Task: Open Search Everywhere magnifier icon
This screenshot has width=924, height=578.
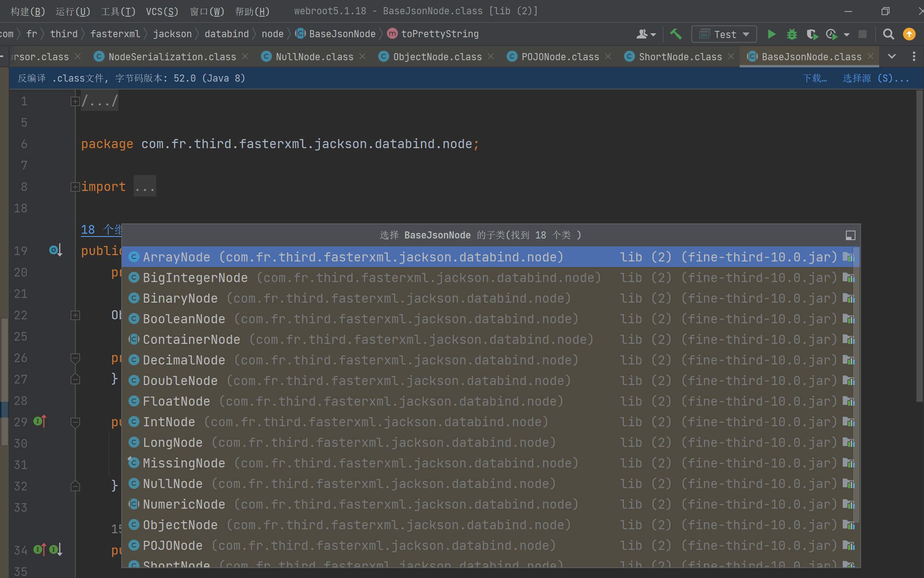Action: [888, 34]
